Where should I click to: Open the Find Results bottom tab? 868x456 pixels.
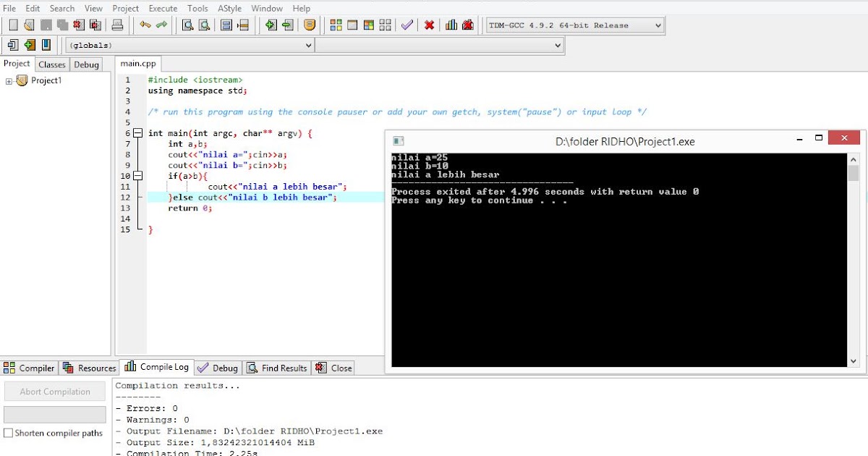[x=277, y=368]
